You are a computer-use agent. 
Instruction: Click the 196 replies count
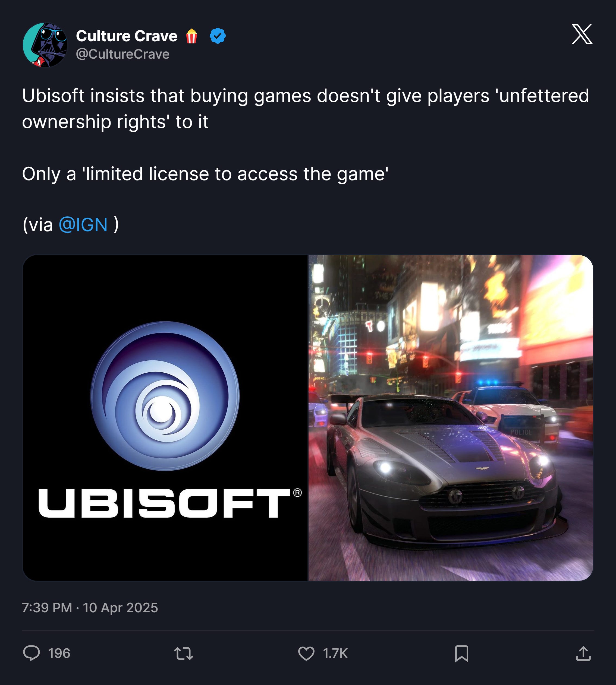[x=59, y=654]
